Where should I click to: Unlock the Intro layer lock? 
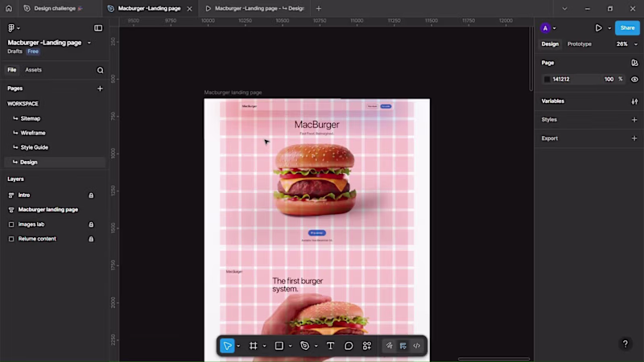coord(91,195)
